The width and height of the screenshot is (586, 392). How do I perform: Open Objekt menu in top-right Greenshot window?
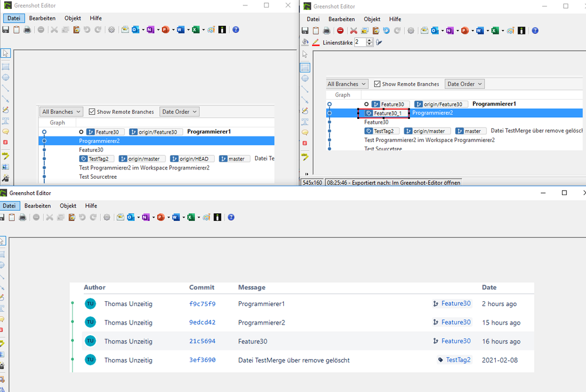coord(372,19)
